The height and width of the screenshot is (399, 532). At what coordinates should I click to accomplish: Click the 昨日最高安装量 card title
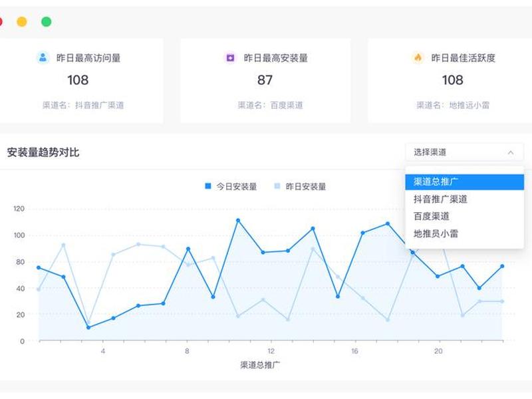click(276, 58)
